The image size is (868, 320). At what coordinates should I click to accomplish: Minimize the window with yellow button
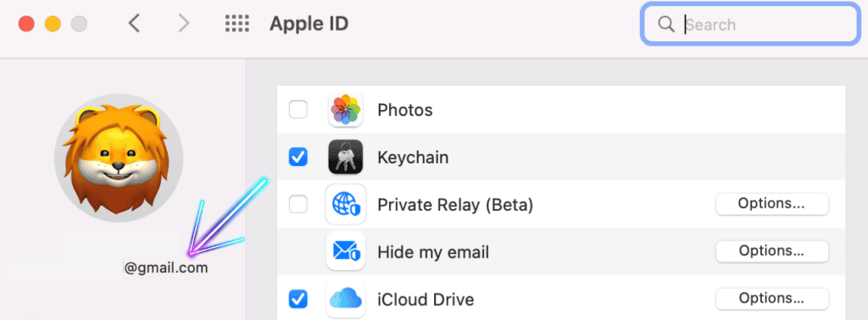click(53, 24)
